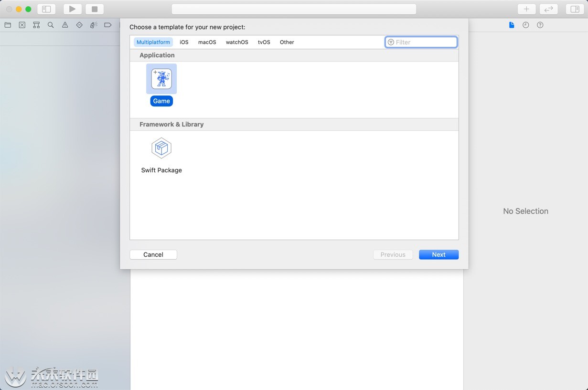
Task: Open the Test navigator diamond icon
Action: pos(79,25)
